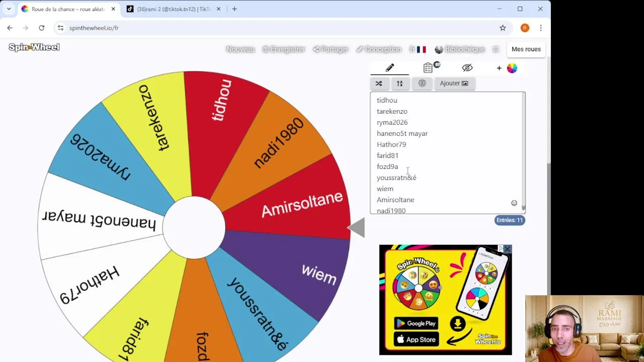Toggle hide entries eye icon
Viewport: 644px width, 362px height.
[x=467, y=68]
